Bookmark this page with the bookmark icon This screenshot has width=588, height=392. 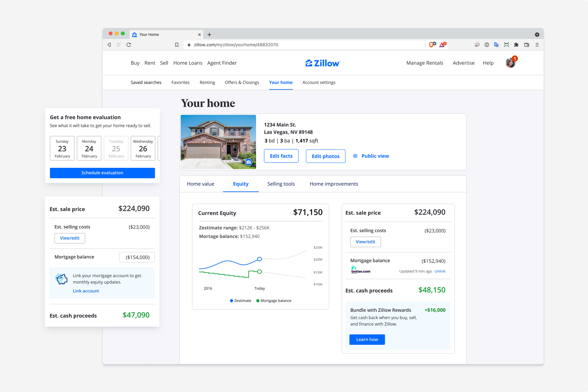coord(177,45)
